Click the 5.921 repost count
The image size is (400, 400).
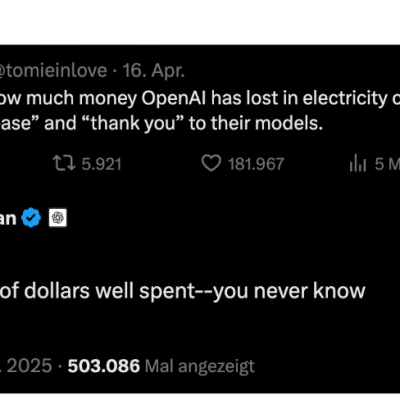102,164
